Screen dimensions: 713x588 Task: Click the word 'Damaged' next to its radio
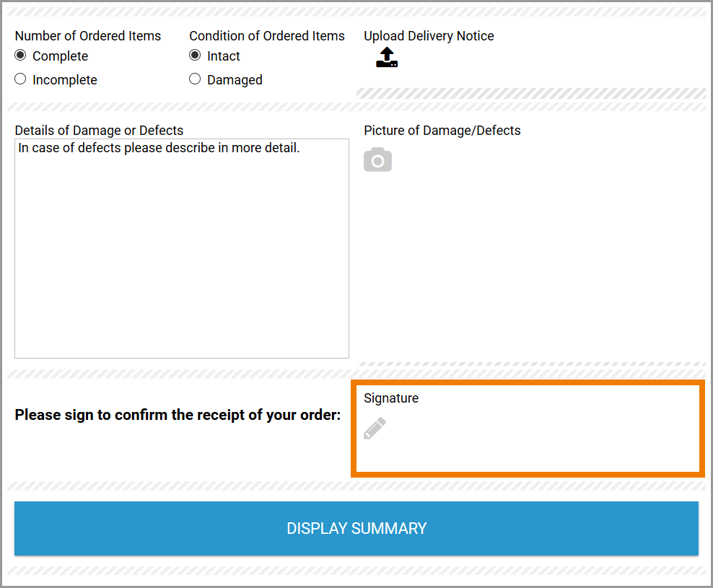[x=235, y=80]
